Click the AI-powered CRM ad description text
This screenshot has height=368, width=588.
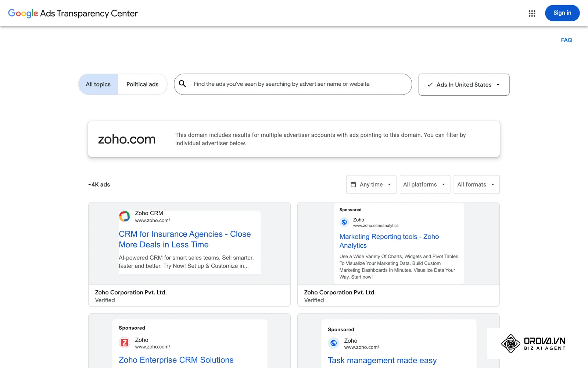(x=186, y=262)
